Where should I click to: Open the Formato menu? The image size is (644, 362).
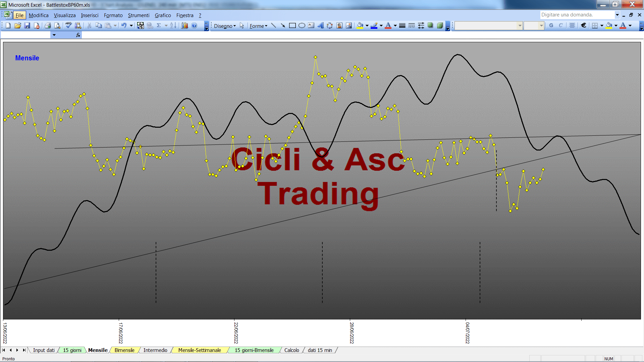coord(113,15)
